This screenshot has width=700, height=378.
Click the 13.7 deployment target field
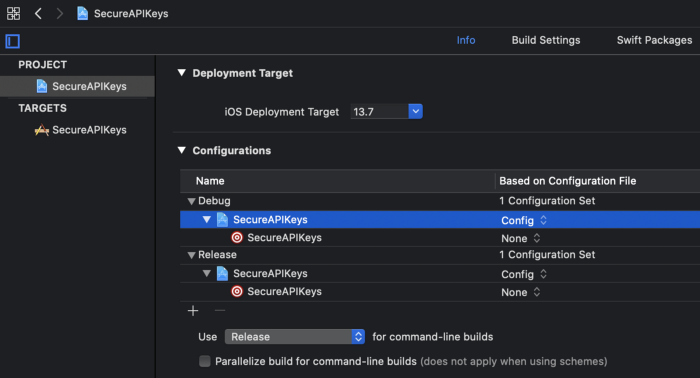click(379, 112)
